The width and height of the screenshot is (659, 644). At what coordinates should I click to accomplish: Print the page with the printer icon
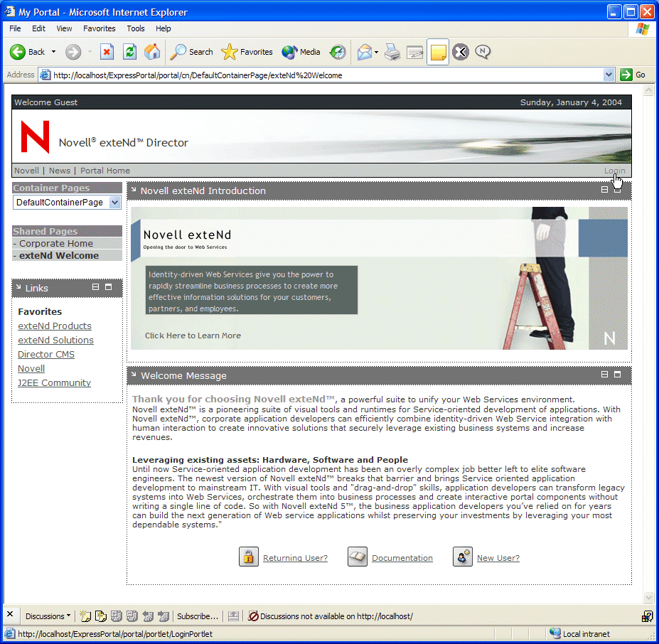click(x=392, y=52)
